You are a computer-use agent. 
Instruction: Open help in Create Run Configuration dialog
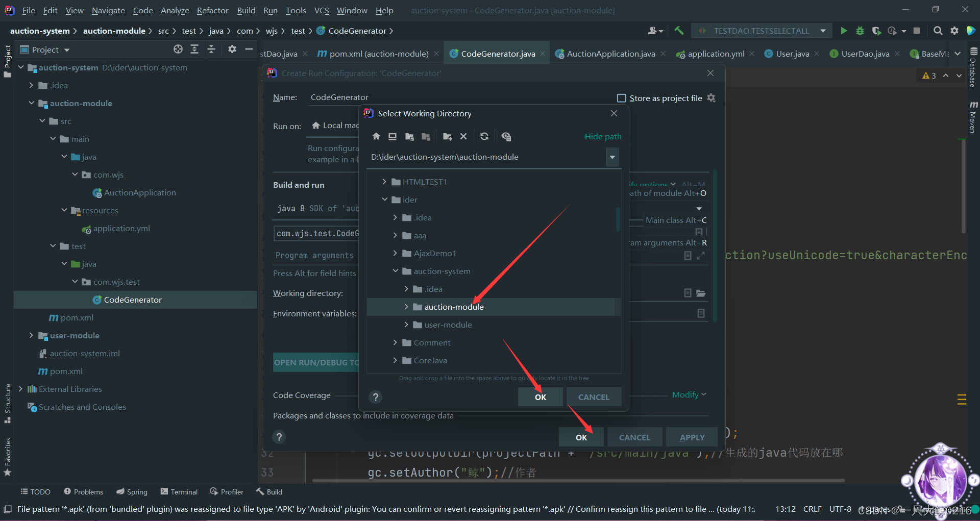coord(279,437)
